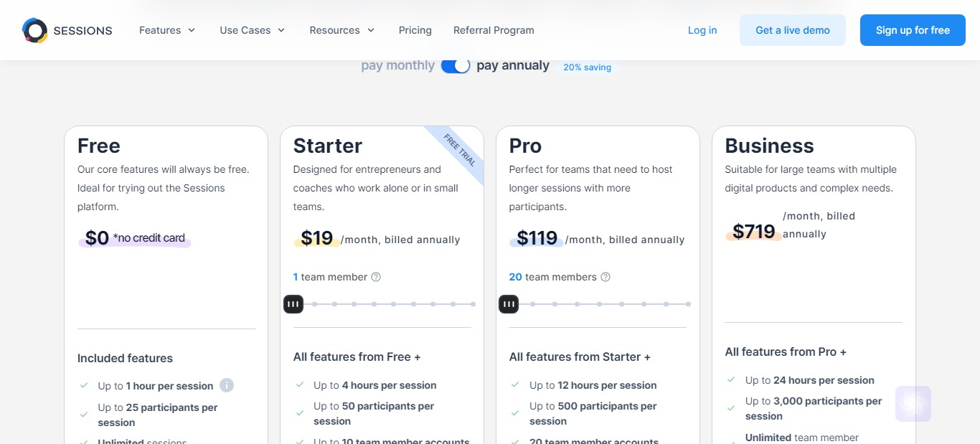Click info icon beside 1 hour per session
This screenshot has width=980, height=444.
[x=227, y=385]
